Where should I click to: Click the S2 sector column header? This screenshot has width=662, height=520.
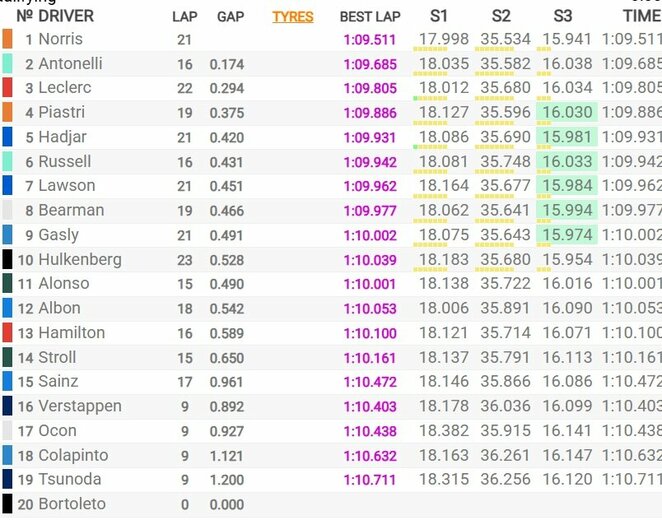pos(501,16)
